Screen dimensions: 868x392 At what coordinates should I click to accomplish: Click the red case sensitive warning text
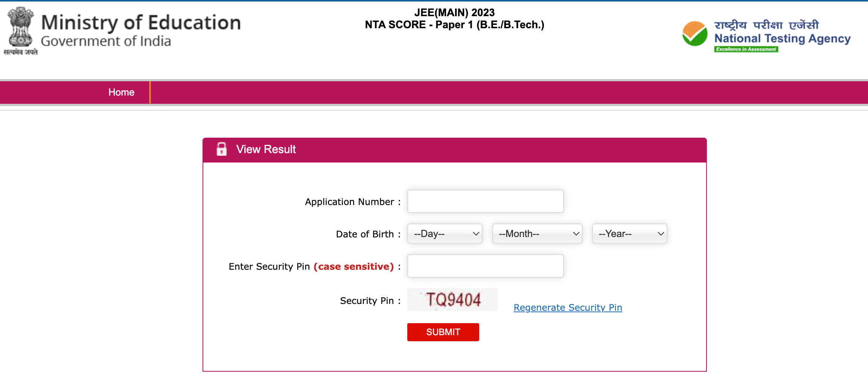353,266
